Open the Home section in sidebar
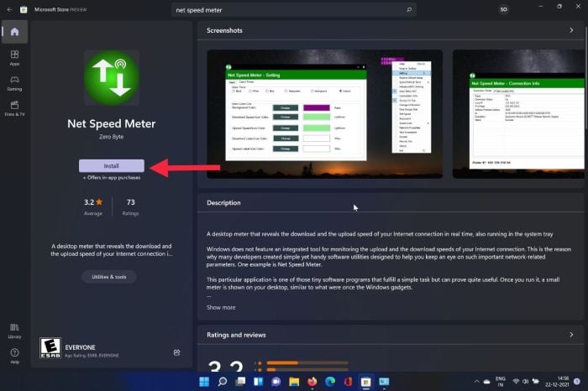 14,32
